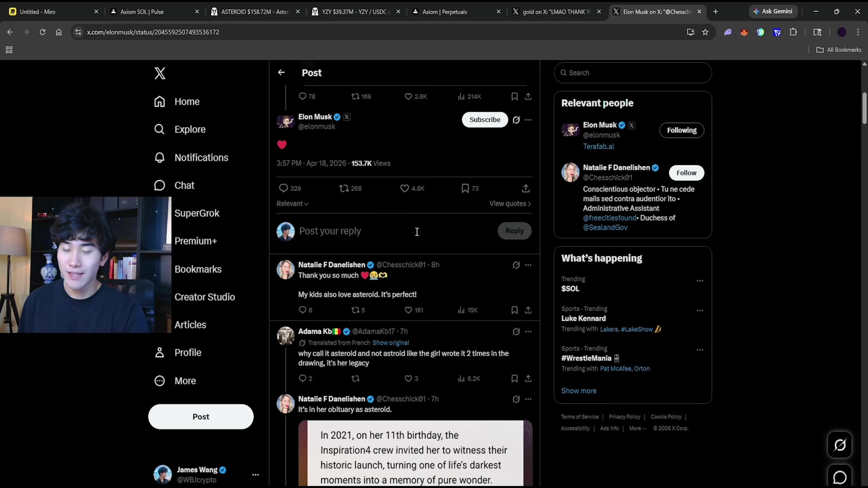Subscribe to Elon Musk

pos(485,120)
